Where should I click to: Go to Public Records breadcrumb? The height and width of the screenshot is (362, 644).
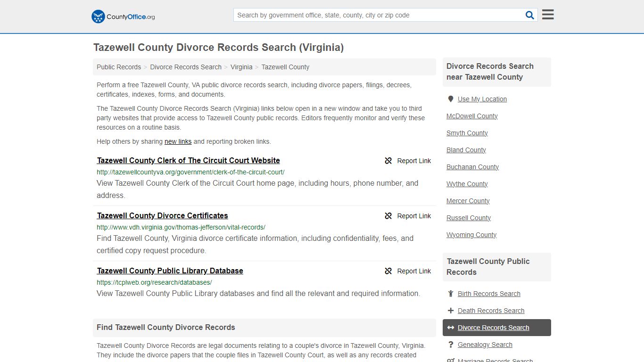tap(119, 67)
